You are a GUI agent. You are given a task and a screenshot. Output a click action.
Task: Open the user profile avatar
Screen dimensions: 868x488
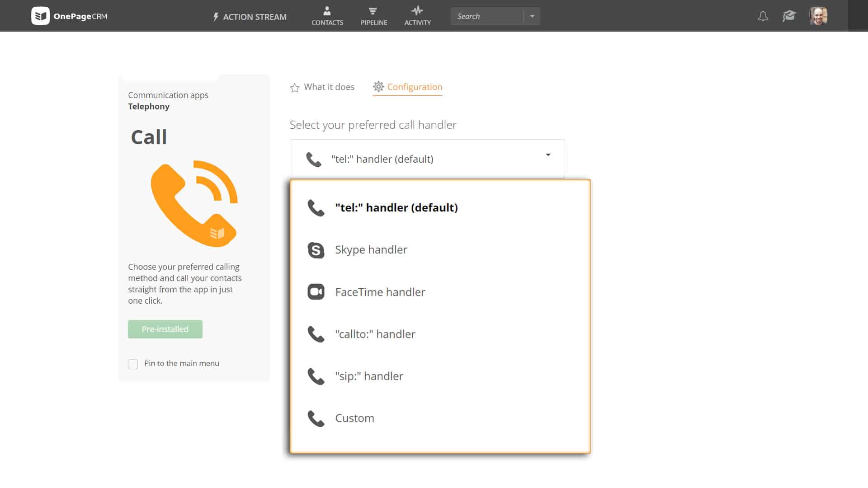tap(818, 16)
